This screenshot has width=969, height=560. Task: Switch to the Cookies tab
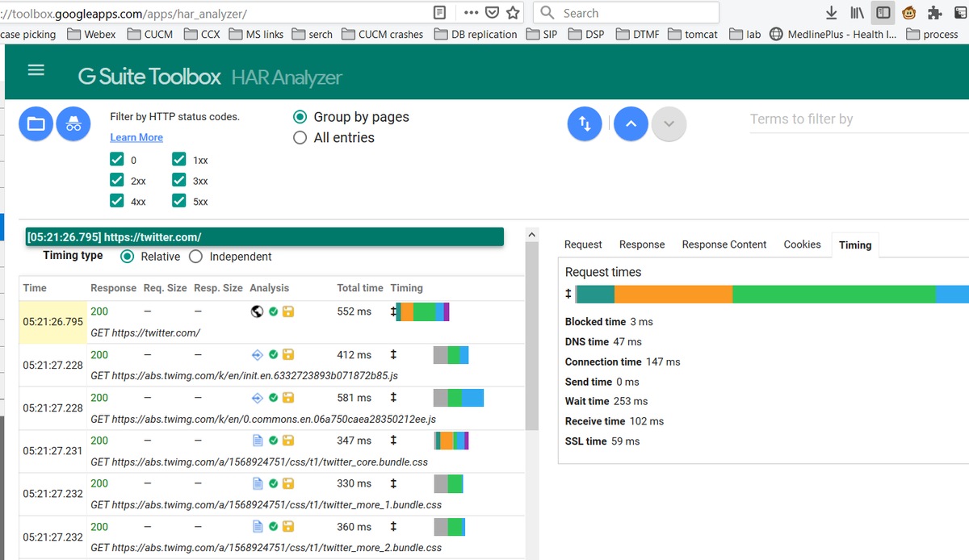coord(802,244)
